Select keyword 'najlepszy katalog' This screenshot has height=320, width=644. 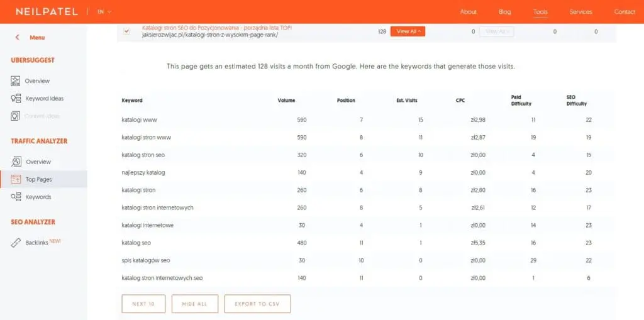(x=143, y=172)
